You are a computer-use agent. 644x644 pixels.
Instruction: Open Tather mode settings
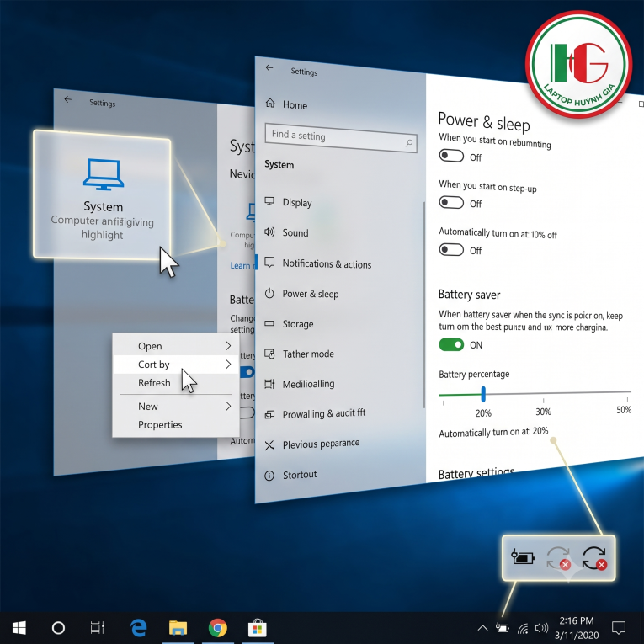[x=308, y=354]
